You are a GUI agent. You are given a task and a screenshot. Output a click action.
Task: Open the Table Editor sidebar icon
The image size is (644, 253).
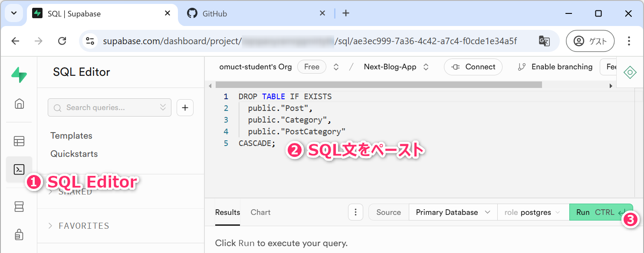[x=19, y=141]
